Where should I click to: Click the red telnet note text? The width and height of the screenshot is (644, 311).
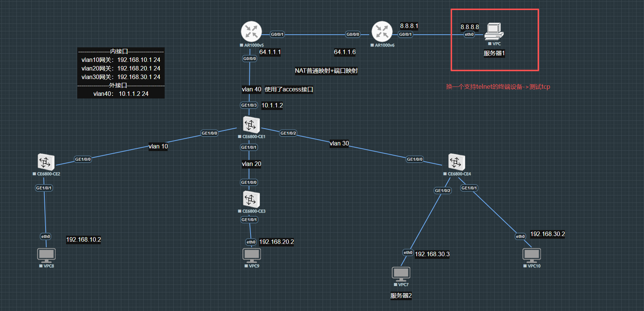click(x=498, y=87)
